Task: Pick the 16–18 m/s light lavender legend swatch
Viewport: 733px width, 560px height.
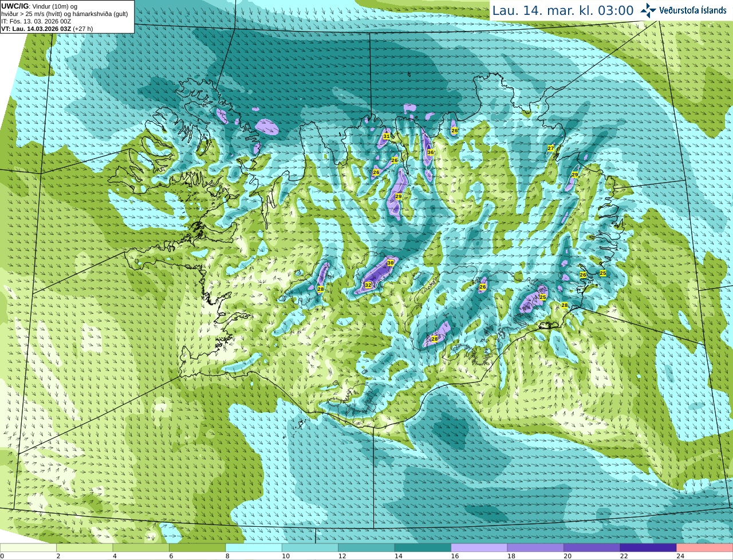Action: (x=480, y=548)
